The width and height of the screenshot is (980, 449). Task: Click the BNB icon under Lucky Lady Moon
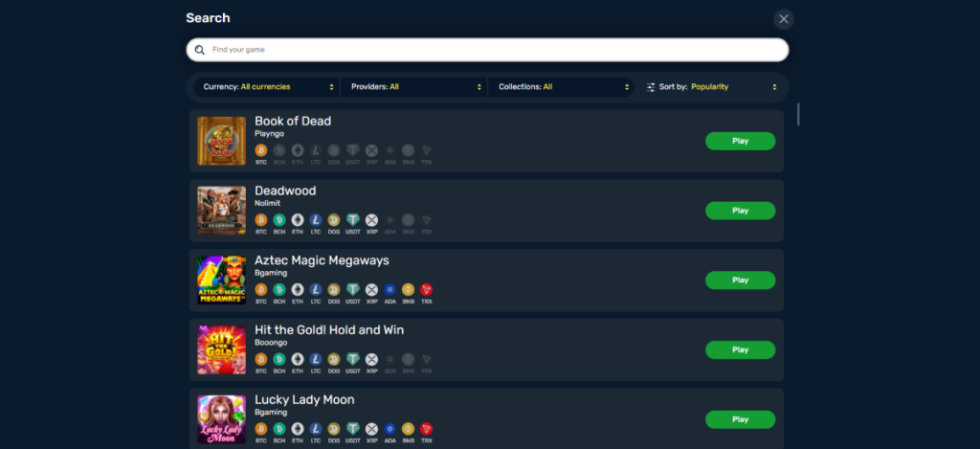(408, 428)
